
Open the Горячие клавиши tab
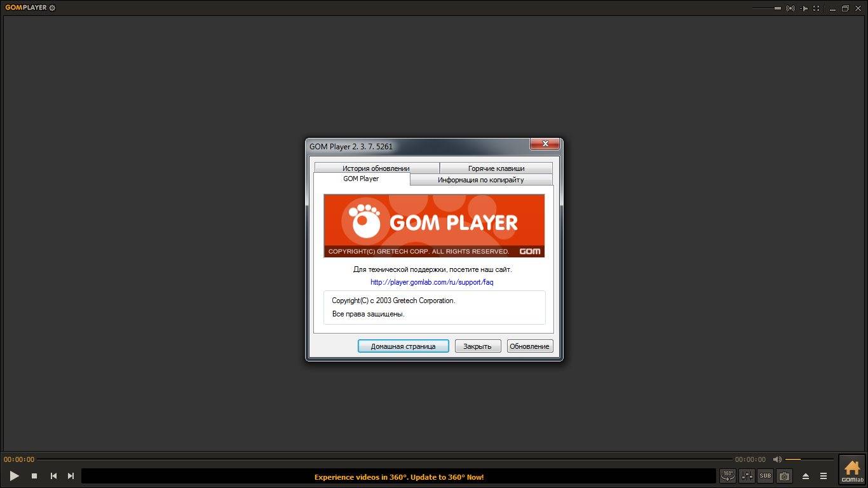coord(496,168)
